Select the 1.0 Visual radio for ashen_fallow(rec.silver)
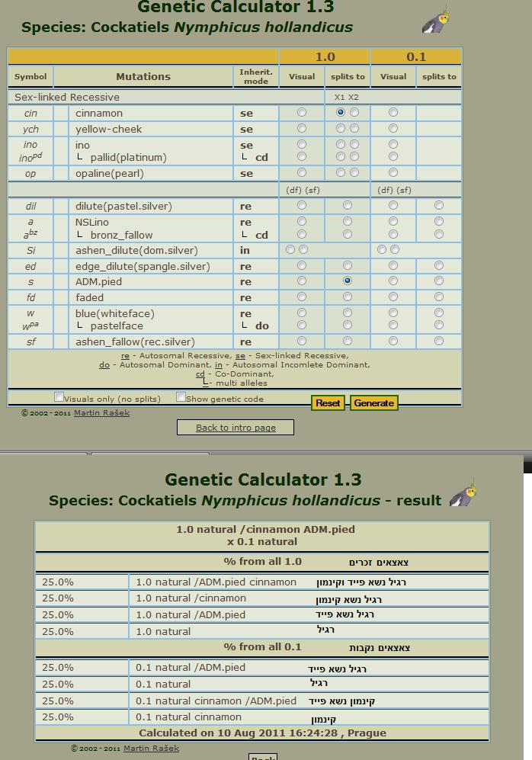This screenshot has width=532, height=760. pyautogui.click(x=302, y=342)
